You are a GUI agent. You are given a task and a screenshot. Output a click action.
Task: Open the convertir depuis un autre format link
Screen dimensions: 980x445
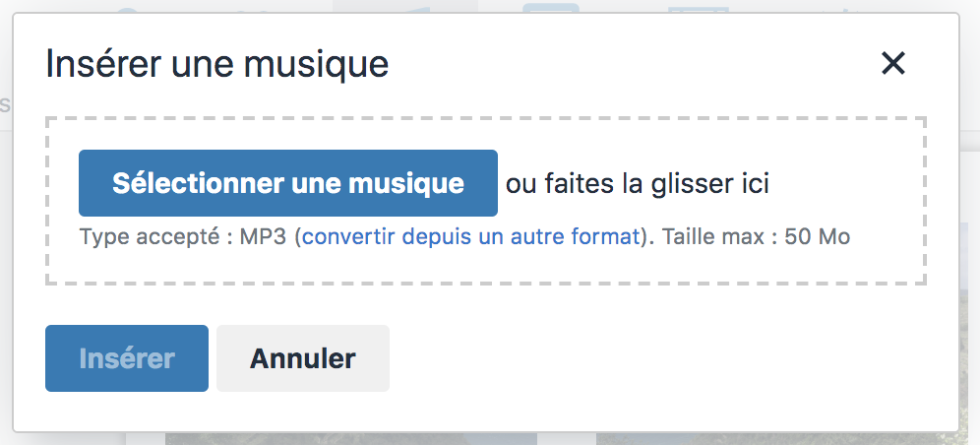pyautogui.click(x=471, y=237)
